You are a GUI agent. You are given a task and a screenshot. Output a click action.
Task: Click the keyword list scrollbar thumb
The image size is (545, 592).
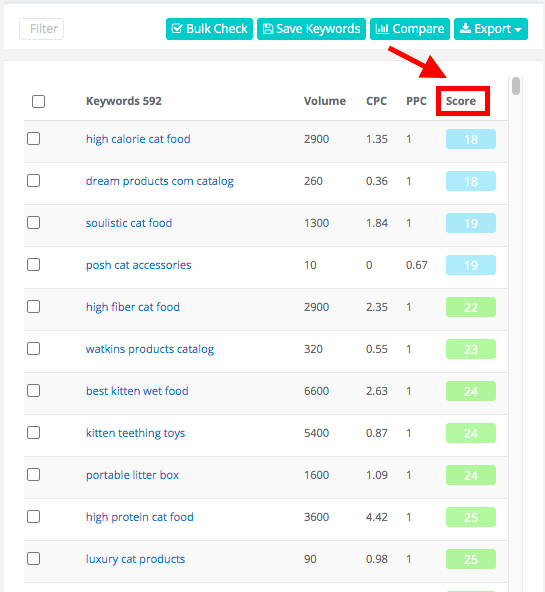pyautogui.click(x=516, y=86)
